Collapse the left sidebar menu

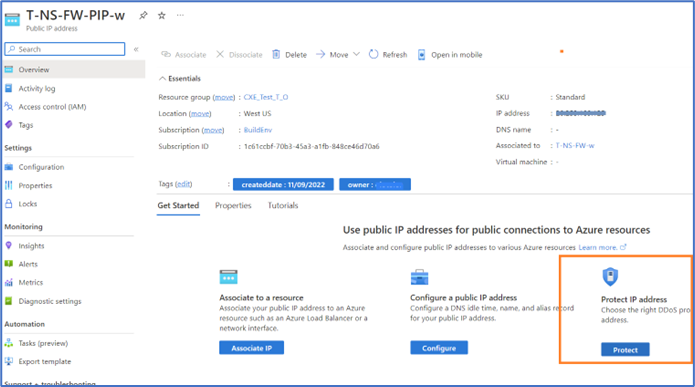136,49
